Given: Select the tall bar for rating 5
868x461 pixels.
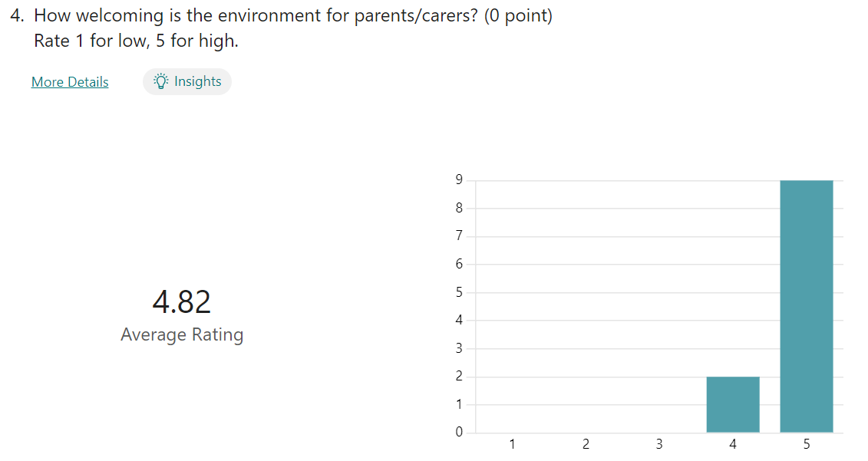Looking at the screenshot, I should point(806,306).
